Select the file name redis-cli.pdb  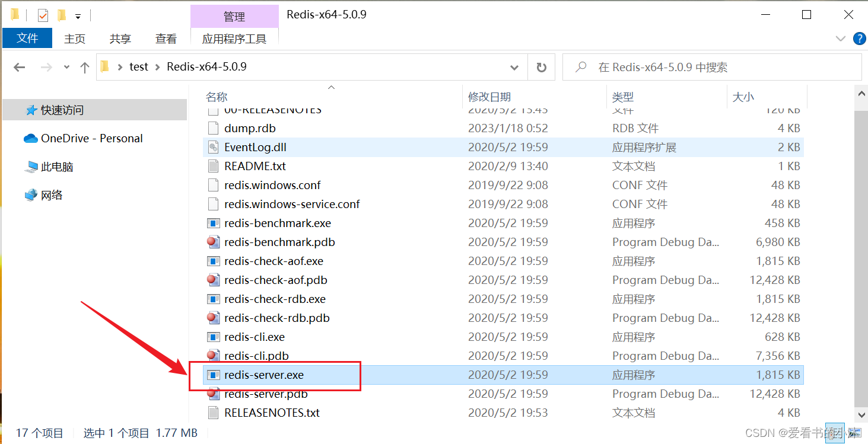click(x=256, y=356)
